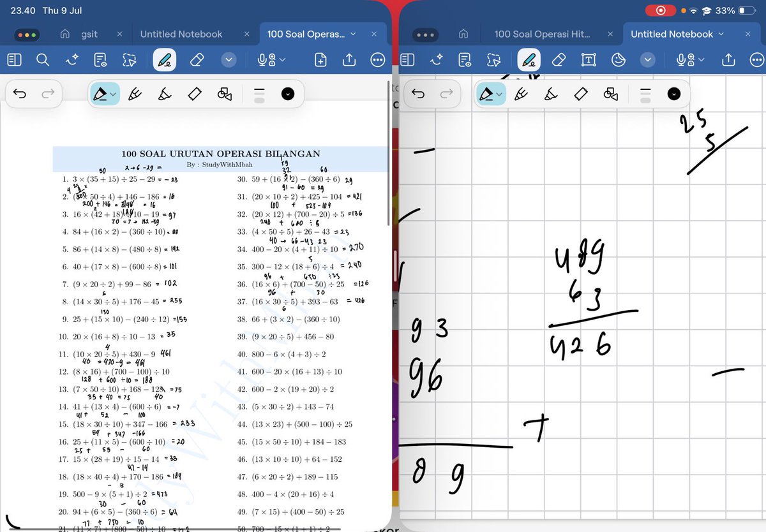Screen dimensions: 766x532
Task: Expand more tools chevron in right toolbar
Action: pyautogui.click(x=648, y=60)
